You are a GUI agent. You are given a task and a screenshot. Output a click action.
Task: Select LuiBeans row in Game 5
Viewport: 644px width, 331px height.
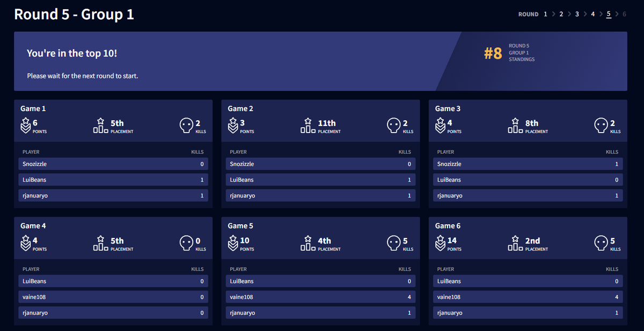320,281
